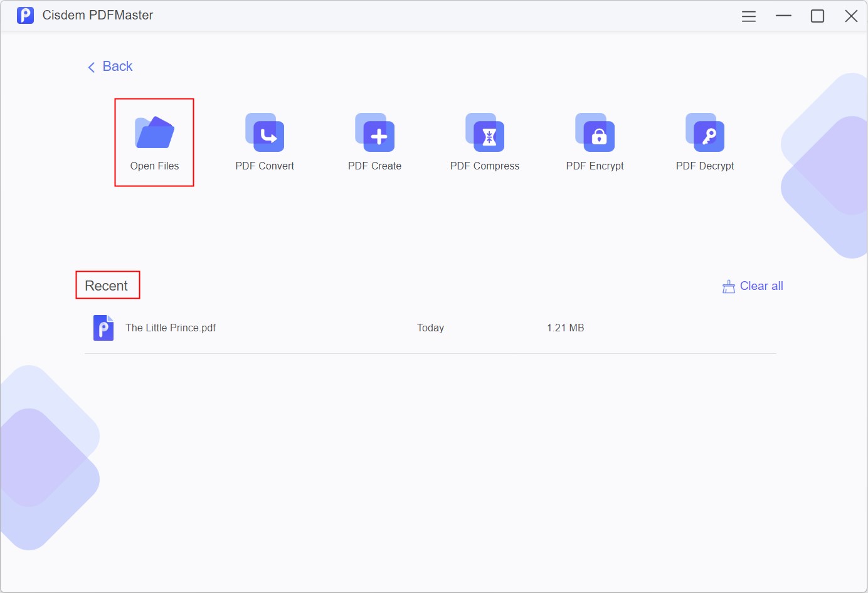Click the Open Files label text
The width and height of the screenshot is (868, 593).
coord(154,166)
